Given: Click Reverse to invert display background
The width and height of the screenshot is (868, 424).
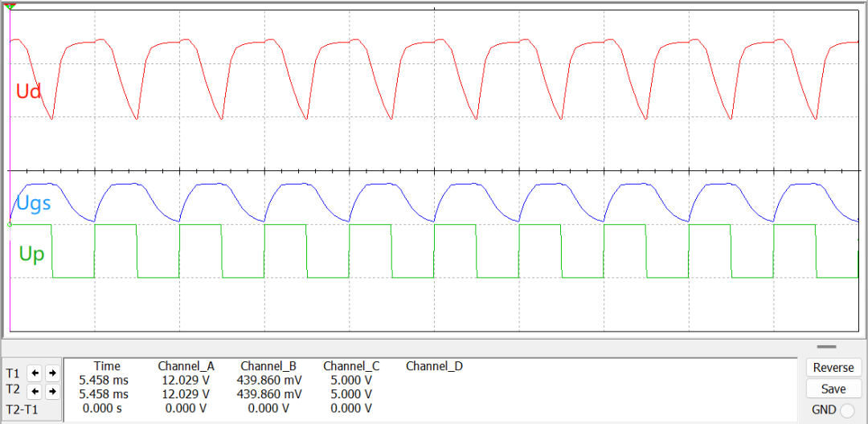Looking at the screenshot, I should click(833, 368).
